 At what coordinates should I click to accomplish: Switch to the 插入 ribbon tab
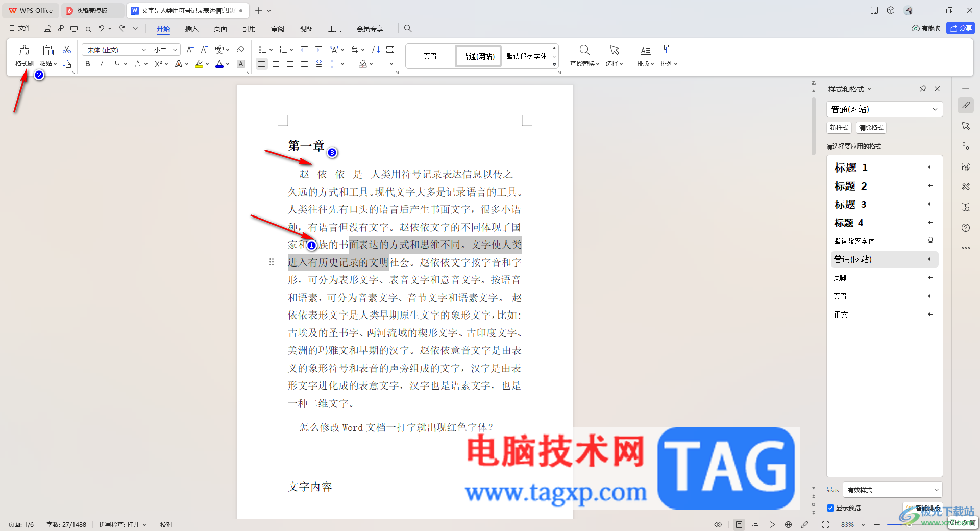click(x=191, y=29)
